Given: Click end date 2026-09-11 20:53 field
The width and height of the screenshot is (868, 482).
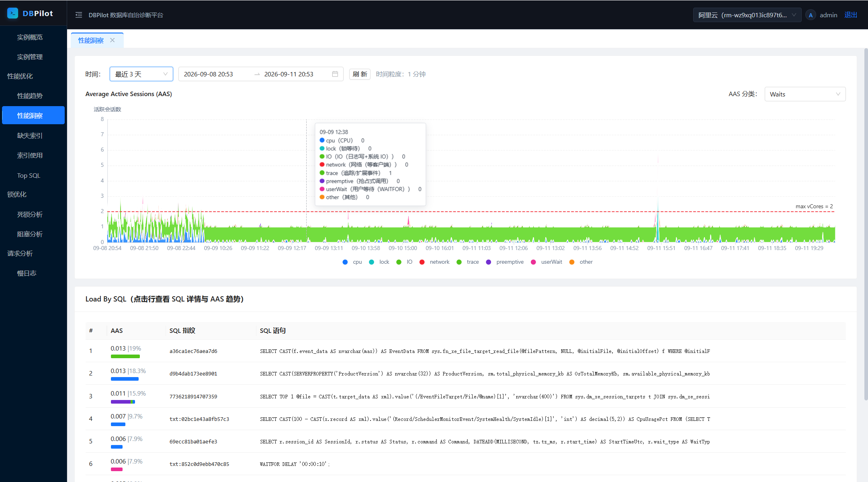Looking at the screenshot, I should pos(289,74).
